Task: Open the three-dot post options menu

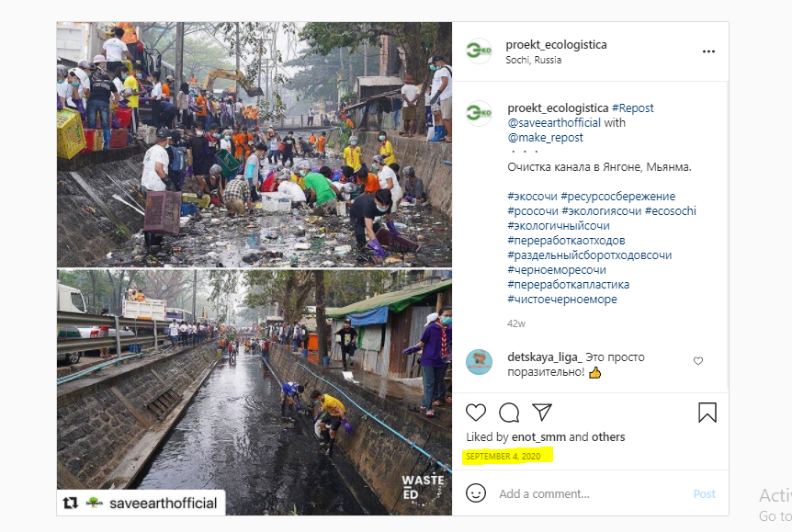Action: (707, 51)
